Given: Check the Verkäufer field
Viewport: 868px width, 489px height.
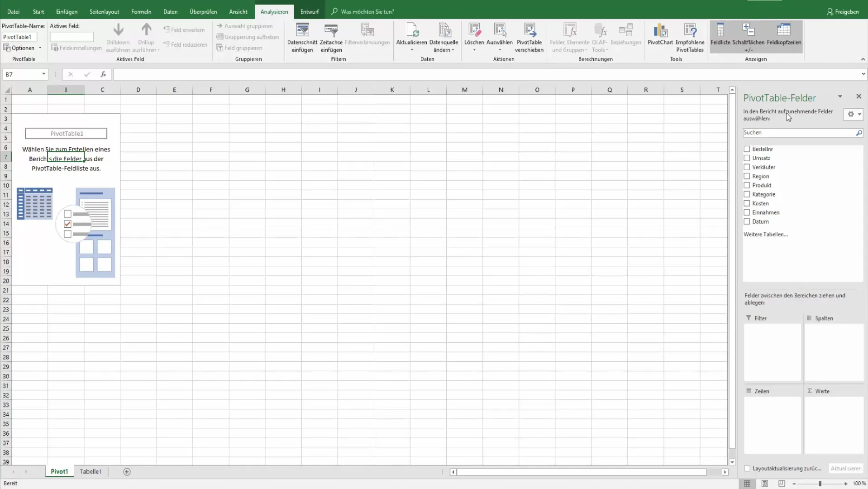Looking at the screenshot, I should [x=747, y=167].
